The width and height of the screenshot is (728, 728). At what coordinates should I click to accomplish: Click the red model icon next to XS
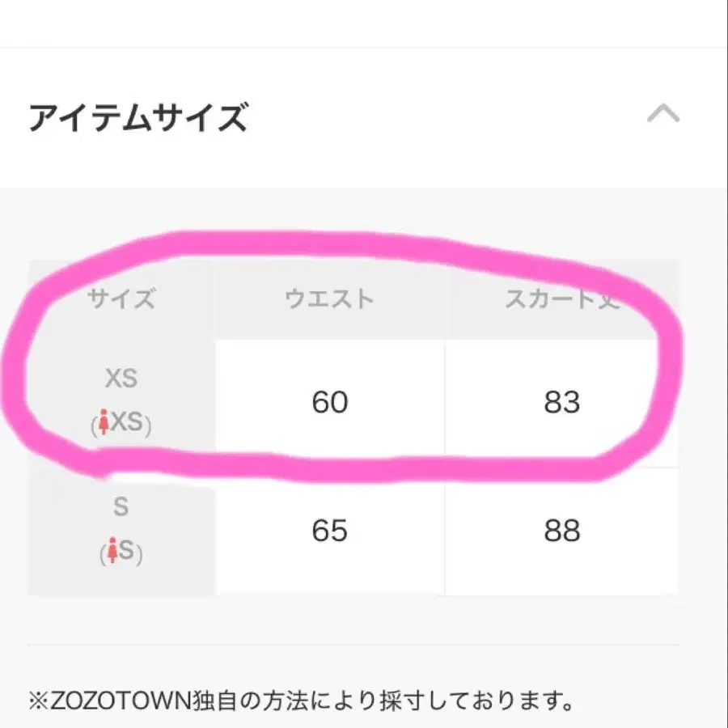105,423
